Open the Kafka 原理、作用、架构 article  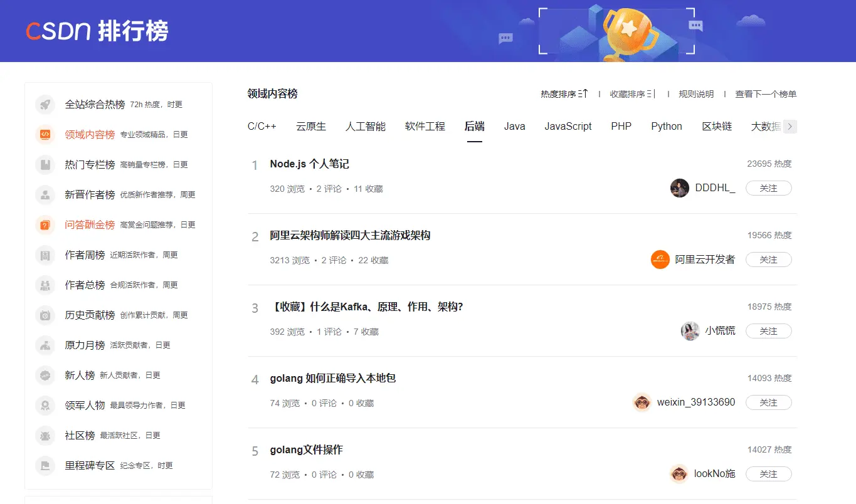click(366, 307)
